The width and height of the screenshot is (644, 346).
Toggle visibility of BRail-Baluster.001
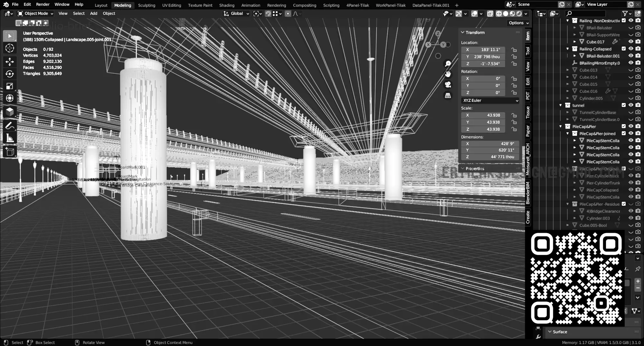tap(631, 56)
